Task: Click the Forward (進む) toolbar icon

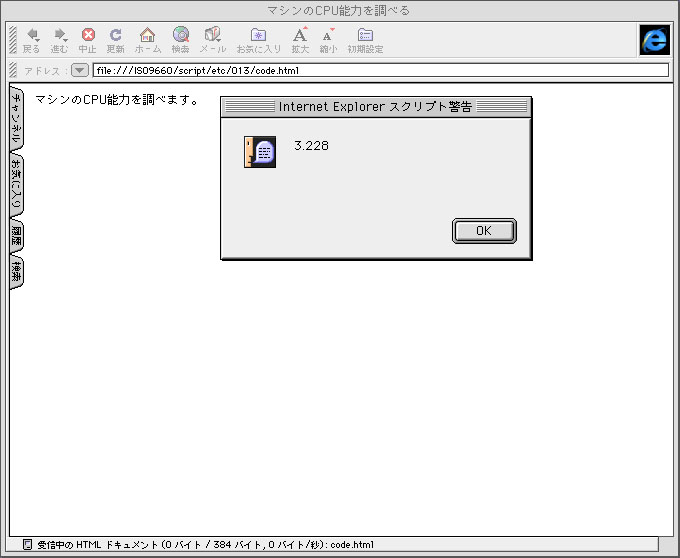Action: pyautogui.click(x=60, y=35)
